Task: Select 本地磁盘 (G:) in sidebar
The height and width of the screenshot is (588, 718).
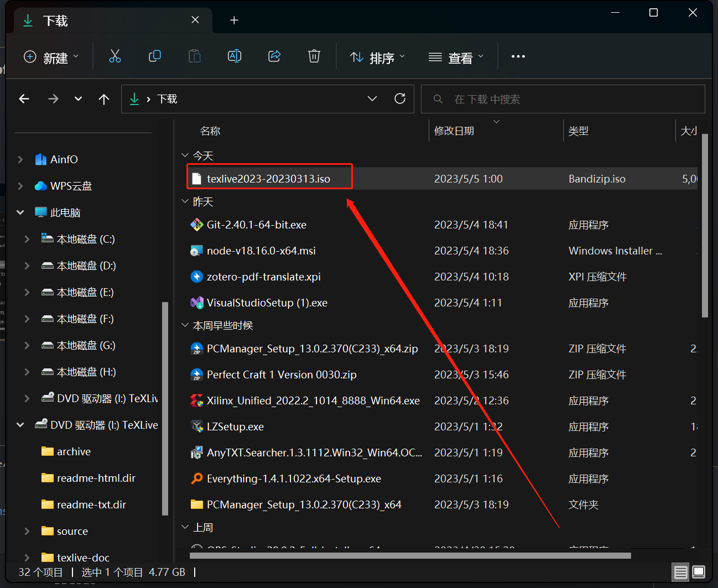Action: (86, 345)
